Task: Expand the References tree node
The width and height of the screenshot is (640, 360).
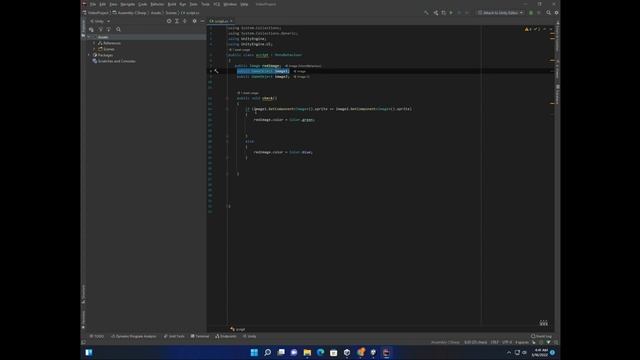Action: pyautogui.click(x=94, y=43)
